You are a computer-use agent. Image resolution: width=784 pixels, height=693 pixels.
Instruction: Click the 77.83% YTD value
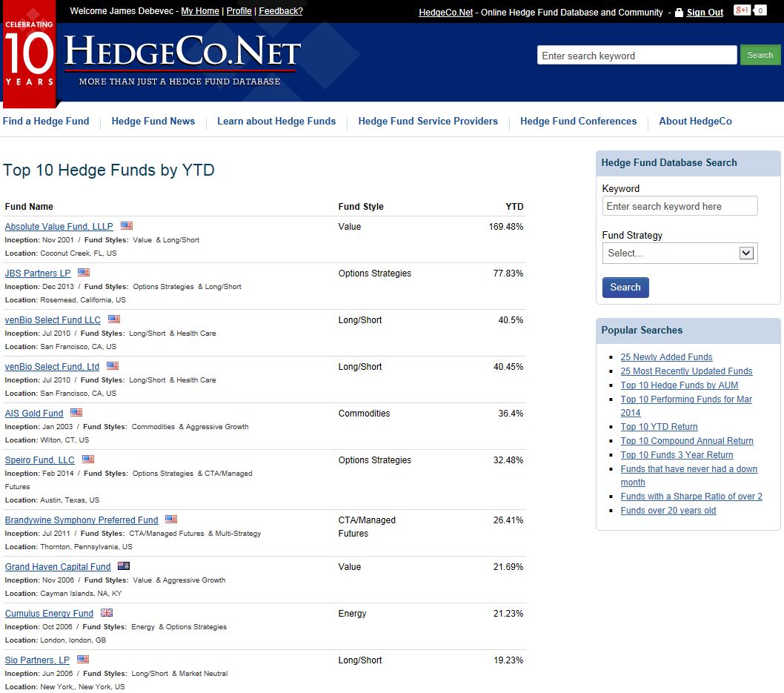(508, 273)
